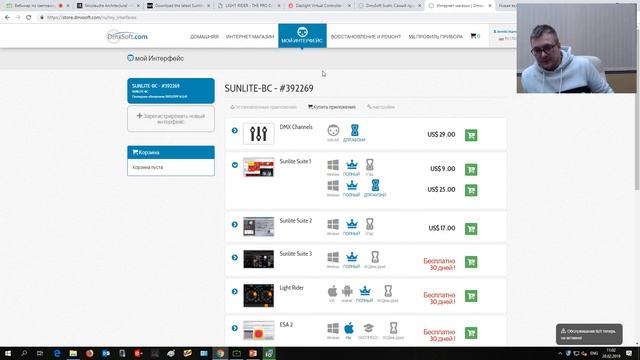Click the blue Mac icon in ESA 2 row
Screen dimensions: 640x360
tap(349, 328)
